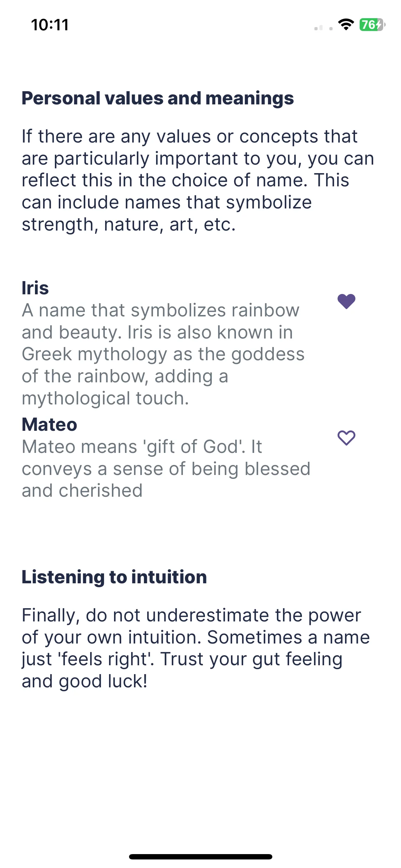Tap 'strength, nature, art, etc.' line
This screenshot has width=401, height=868.
129,224
